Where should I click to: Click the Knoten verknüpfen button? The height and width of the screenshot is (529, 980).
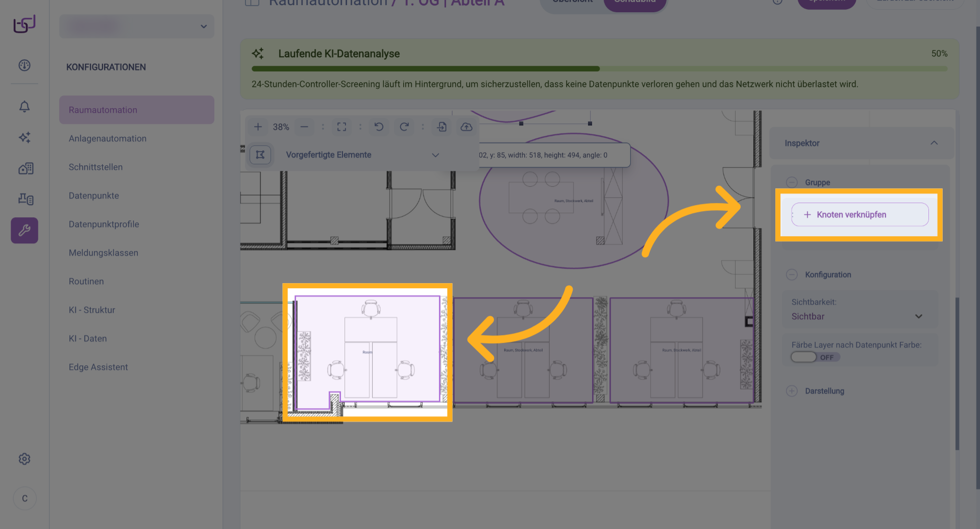860,215
